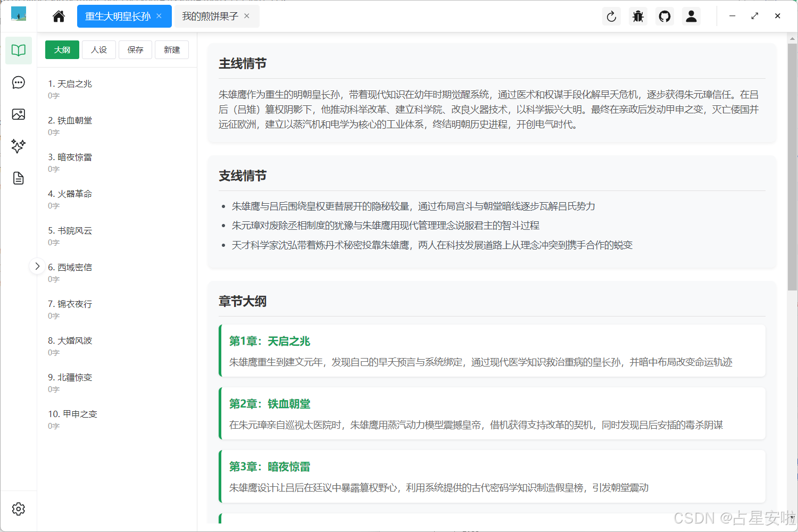This screenshot has height=532, width=798.
Task: Click subplot bullet about scientist 沈弘
Action: coord(432,245)
